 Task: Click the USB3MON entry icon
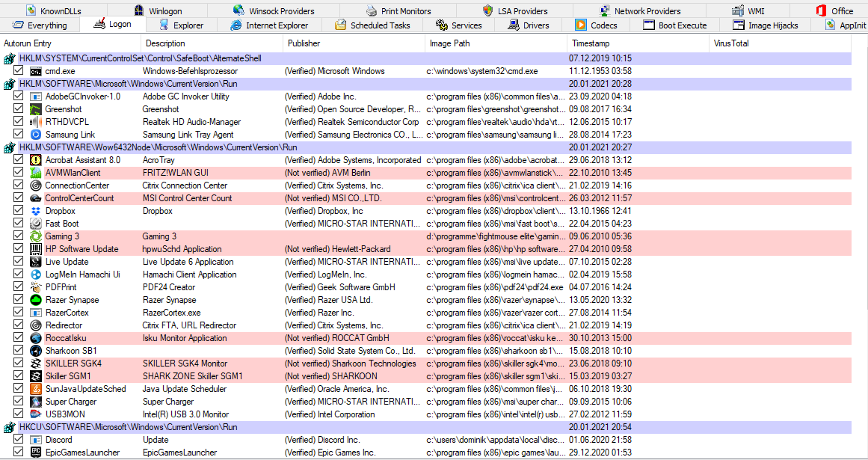[35, 414]
